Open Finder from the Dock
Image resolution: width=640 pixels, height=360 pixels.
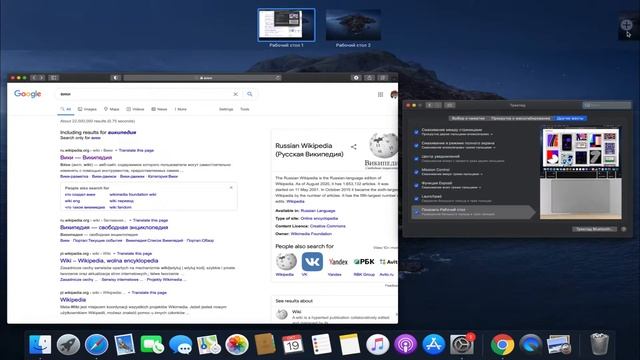(40, 344)
